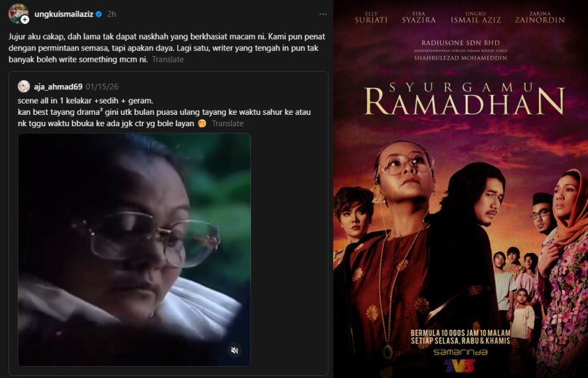The height and width of the screenshot is (378, 588).
Task: Open the Syurgamu Ramadhan poster image
Action: pos(460,189)
